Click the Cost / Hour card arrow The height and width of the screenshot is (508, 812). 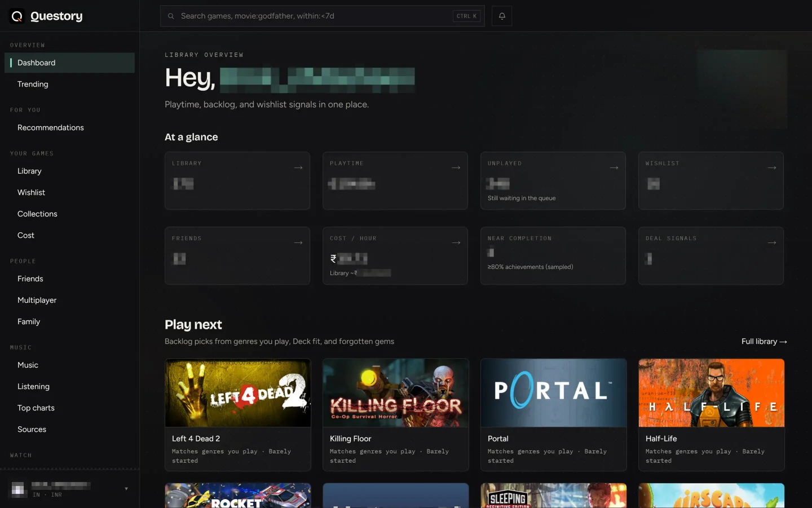pyautogui.click(x=456, y=242)
